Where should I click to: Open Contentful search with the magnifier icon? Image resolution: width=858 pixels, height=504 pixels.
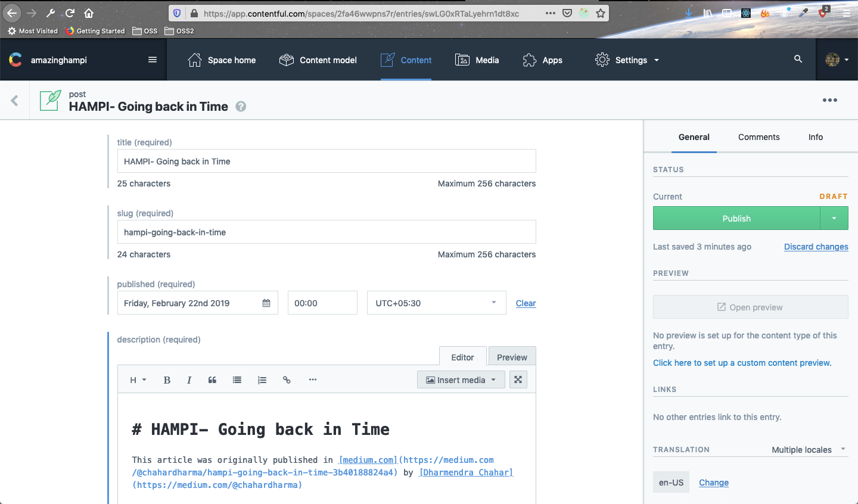pos(798,59)
